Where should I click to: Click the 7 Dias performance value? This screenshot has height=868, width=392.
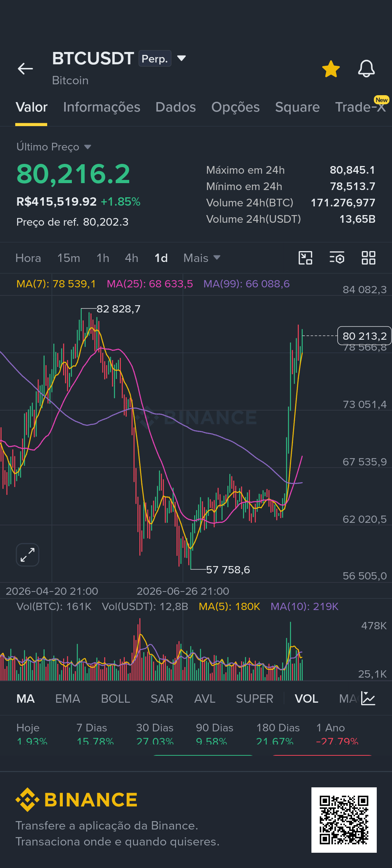point(95,741)
